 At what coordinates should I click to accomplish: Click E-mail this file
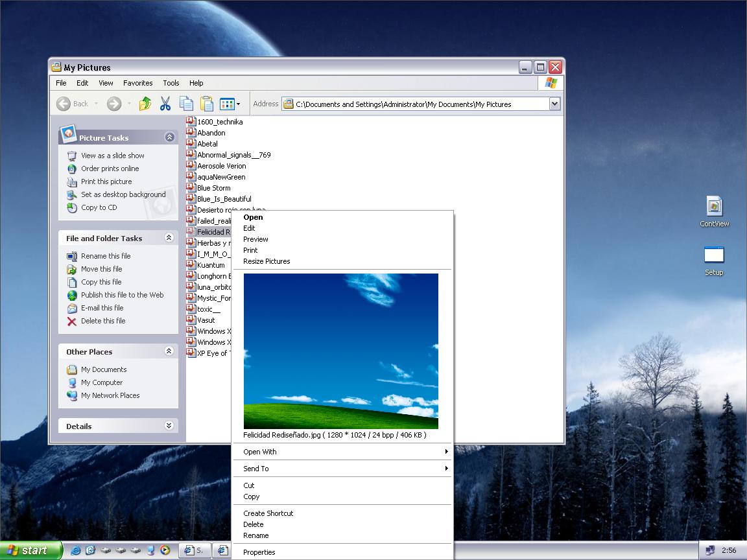(102, 308)
